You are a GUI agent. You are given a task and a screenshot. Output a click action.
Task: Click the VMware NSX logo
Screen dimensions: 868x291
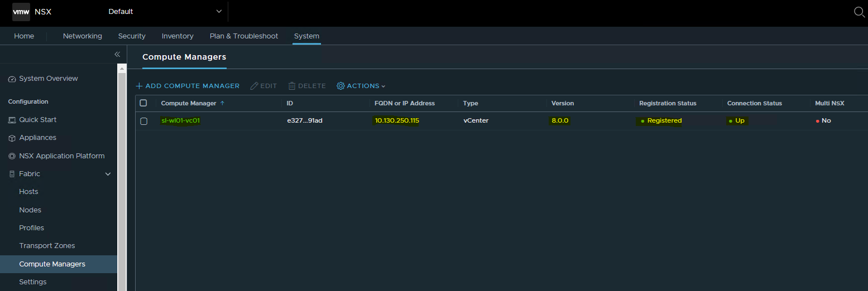(21, 12)
